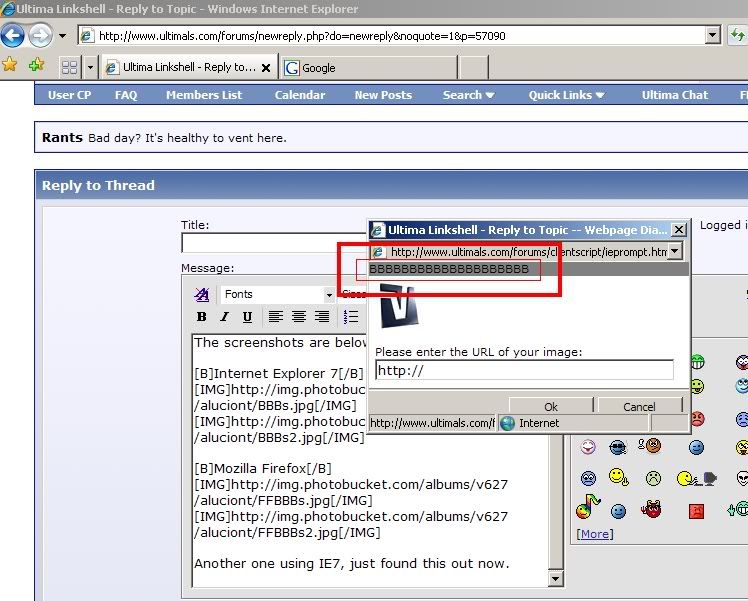This screenshot has width=748, height=601.
Task: Open New Posts in the navbar
Action: (x=383, y=95)
